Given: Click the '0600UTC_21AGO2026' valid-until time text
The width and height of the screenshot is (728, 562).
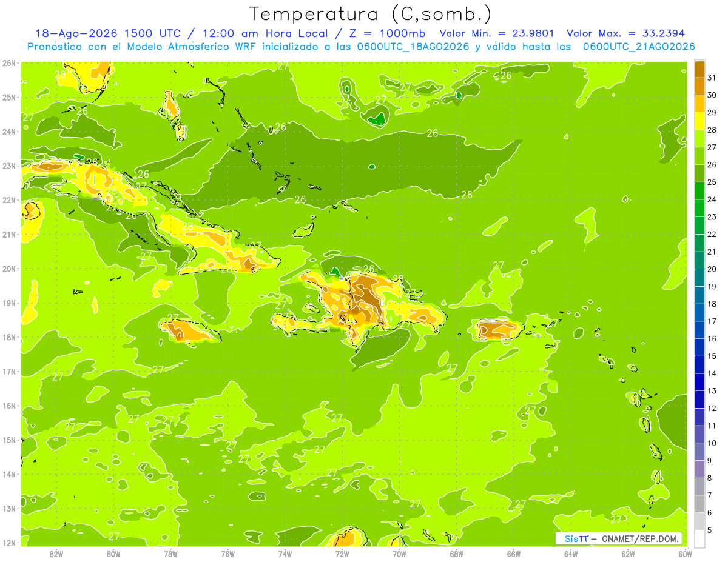Looking at the screenshot, I should (x=639, y=47).
